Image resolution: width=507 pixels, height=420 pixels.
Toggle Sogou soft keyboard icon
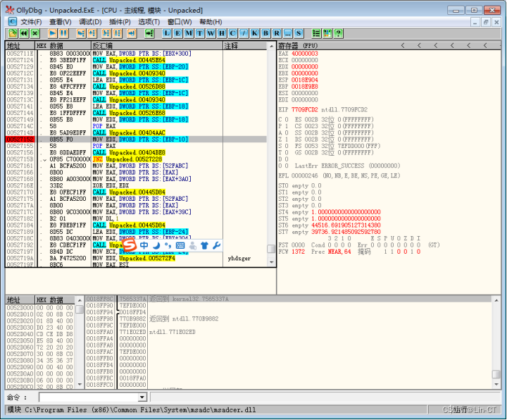point(180,245)
